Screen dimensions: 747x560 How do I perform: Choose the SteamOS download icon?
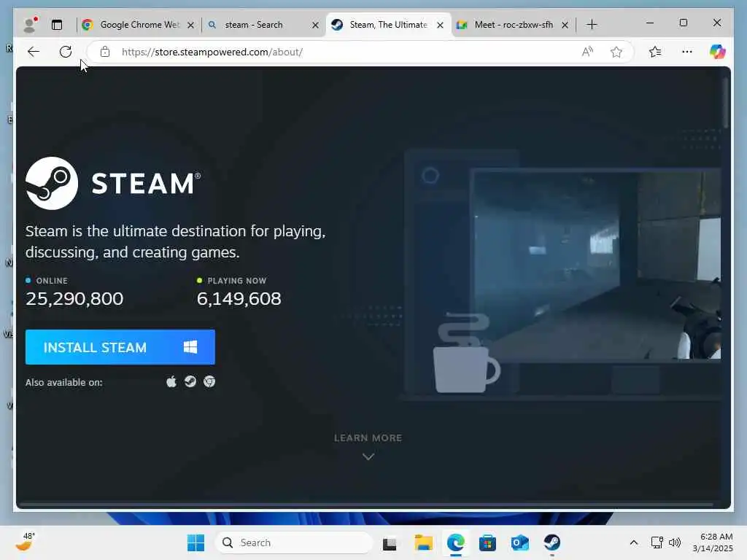(x=190, y=382)
